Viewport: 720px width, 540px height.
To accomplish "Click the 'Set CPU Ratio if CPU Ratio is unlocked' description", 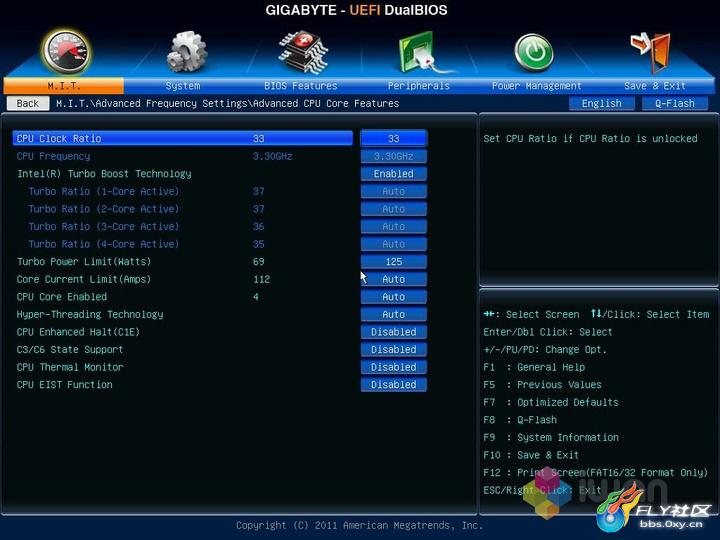I will 590,138.
